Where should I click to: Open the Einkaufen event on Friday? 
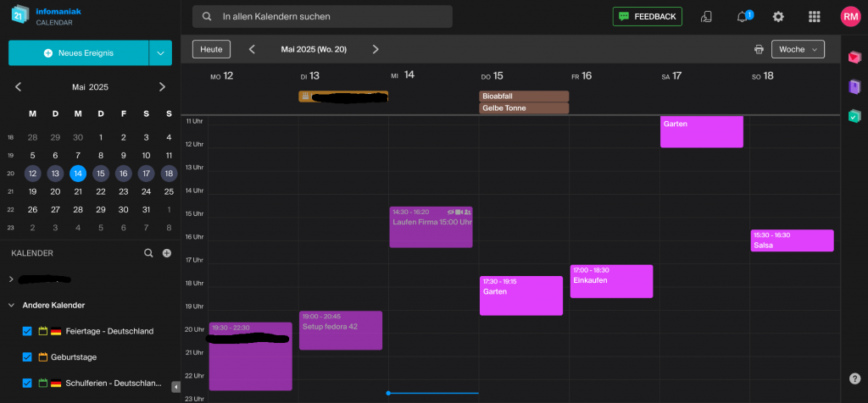(611, 281)
